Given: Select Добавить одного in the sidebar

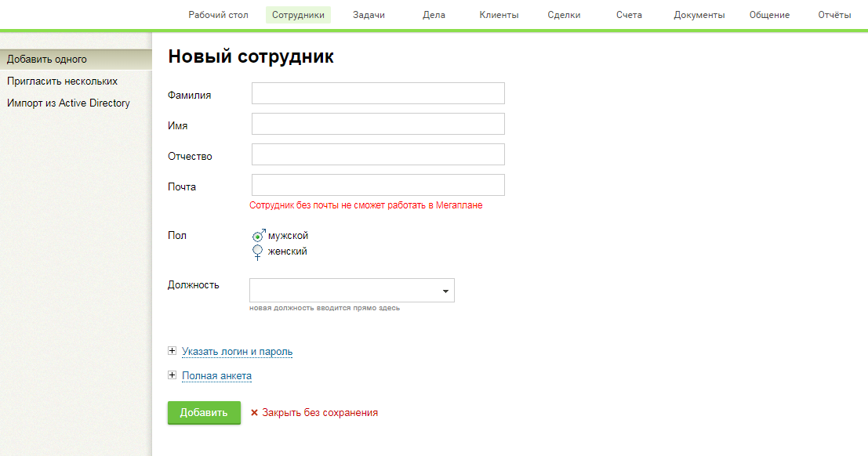Looking at the screenshot, I should click(76, 60).
